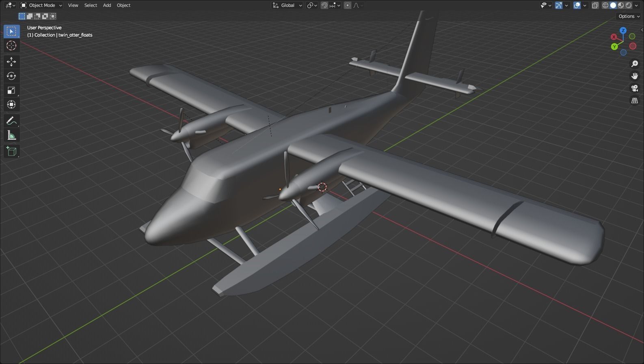The height and width of the screenshot is (364, 644).
Task: Switch perspective/orthographic with grid icon
Action: tap(635, 100)
